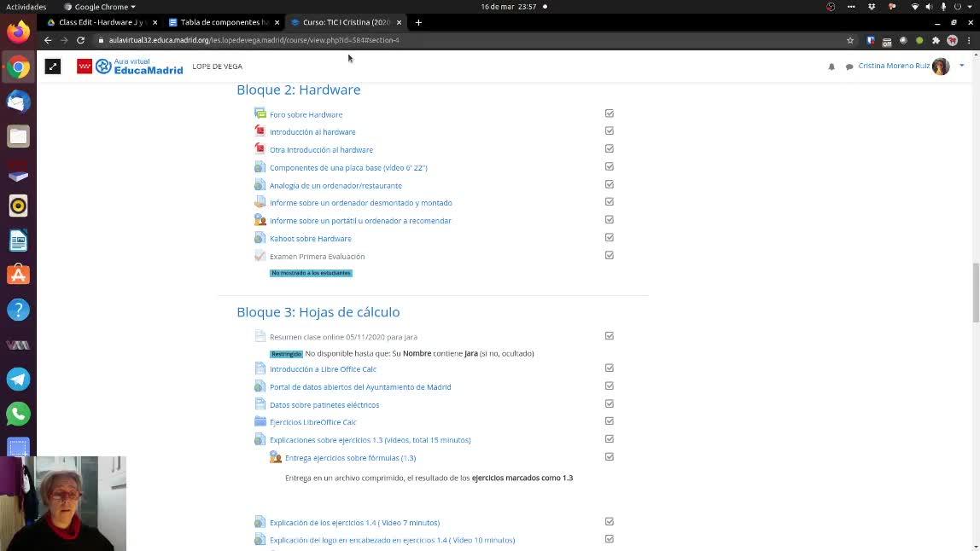Toggle completion checkbox for Introducción a Libre Office Calc

coord(610,368)
